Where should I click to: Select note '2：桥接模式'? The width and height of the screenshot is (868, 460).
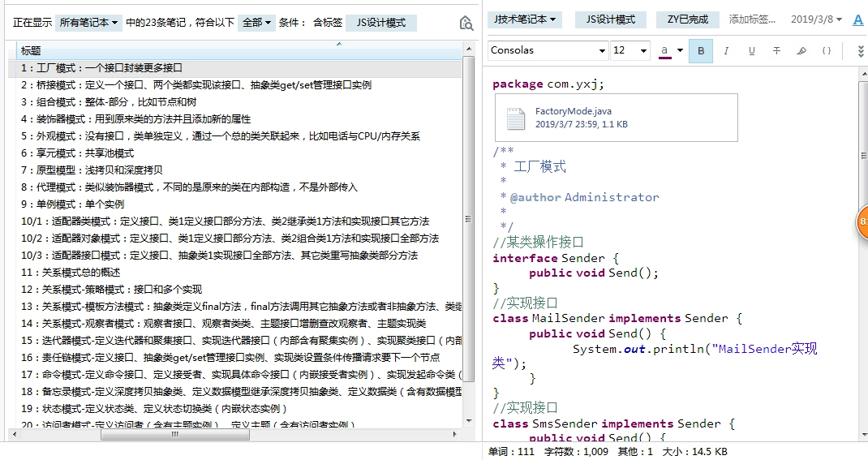pos(234,85)
